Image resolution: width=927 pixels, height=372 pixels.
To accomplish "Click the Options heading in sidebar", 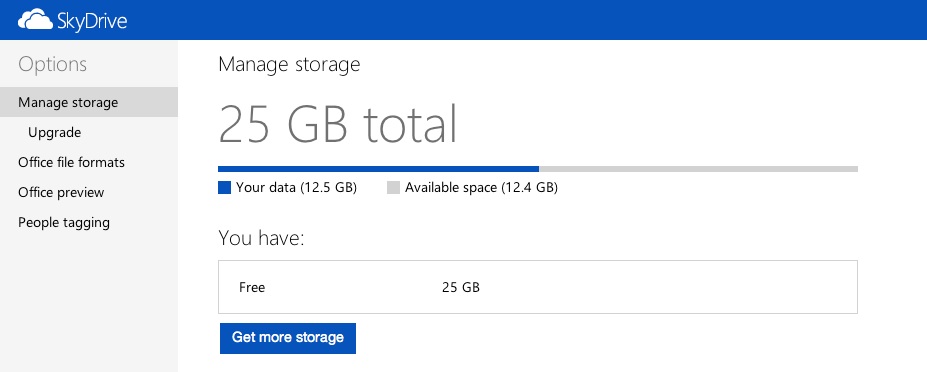I will 53,64.
